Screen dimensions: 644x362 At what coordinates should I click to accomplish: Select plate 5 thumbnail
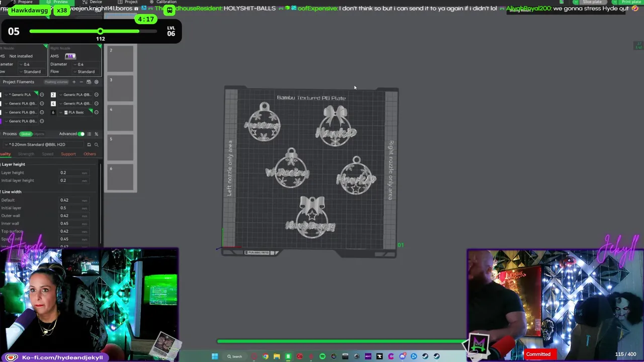point(120,148)
